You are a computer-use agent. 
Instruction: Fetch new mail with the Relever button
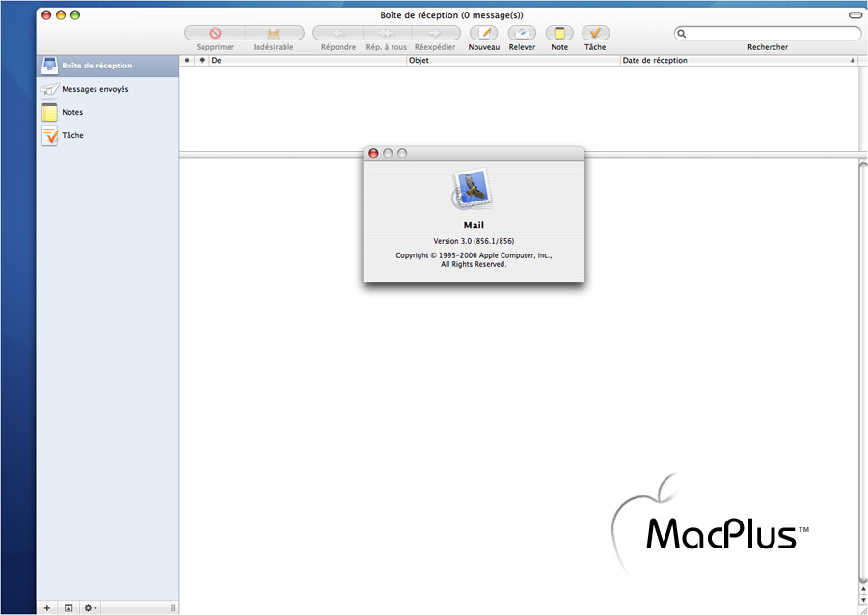point(522,33)
